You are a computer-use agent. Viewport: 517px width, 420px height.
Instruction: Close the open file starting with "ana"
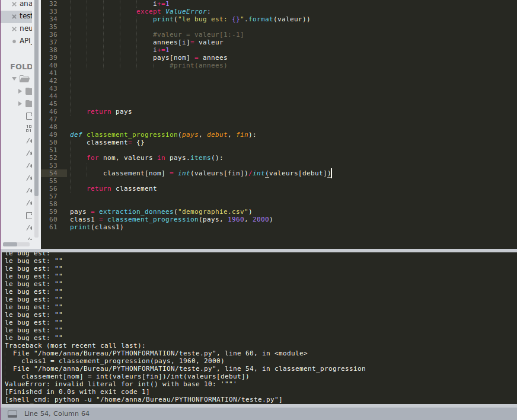pyautogui.click(x=14, y=4)
